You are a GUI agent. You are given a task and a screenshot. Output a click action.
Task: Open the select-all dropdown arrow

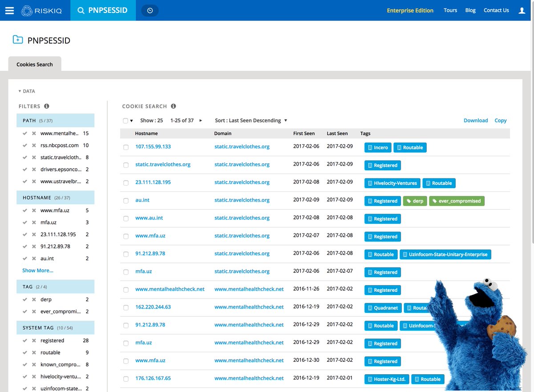pyautogui.click(x=131, y=121)
